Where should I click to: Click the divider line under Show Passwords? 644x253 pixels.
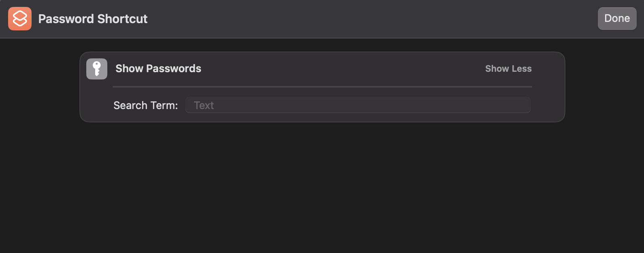click(x=322, y=86)
